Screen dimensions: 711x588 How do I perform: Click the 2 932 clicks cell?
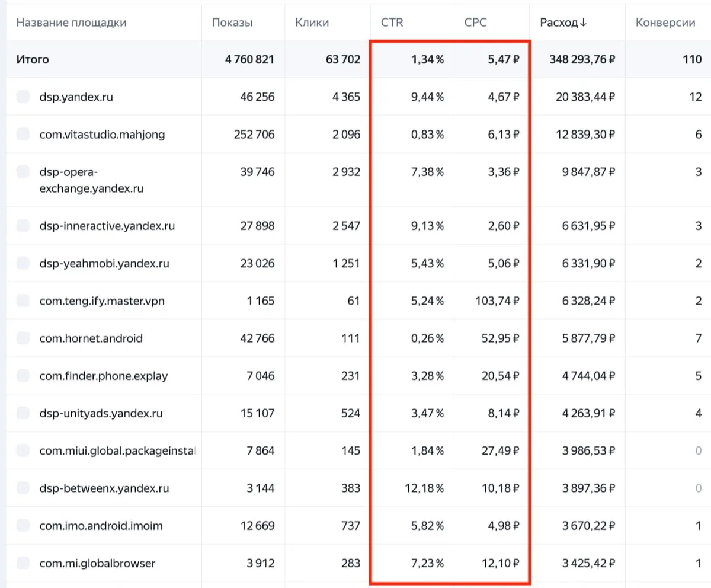pyautogui.click(x=346, y=172)
